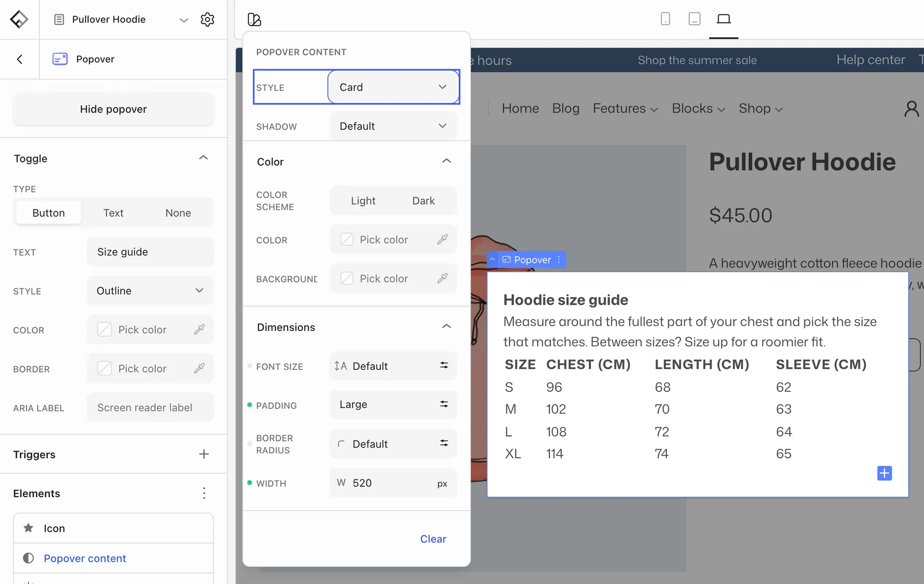Select Icon element row
Image resolution: width=924 pixels, height=584 pixels.
coord(113,528)
